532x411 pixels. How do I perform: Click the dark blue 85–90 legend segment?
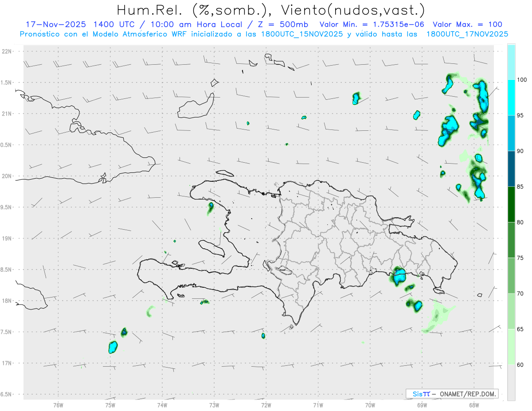tap(511, 168)
